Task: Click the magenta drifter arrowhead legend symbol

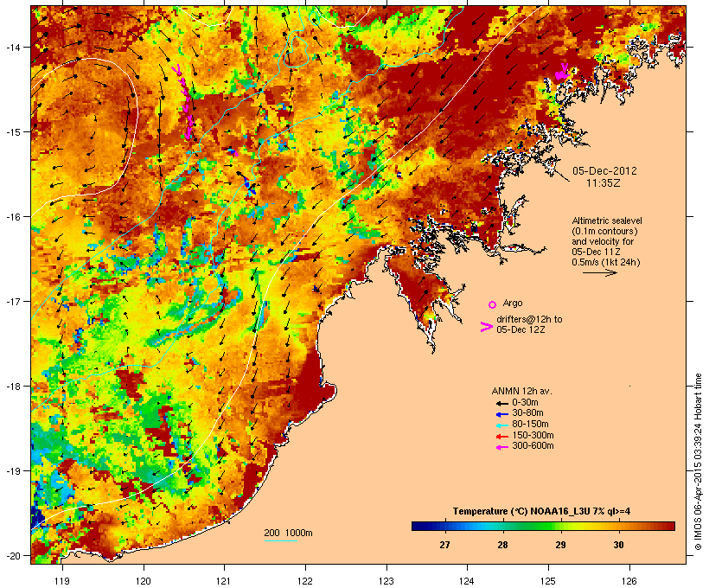Action: [486, 327]
